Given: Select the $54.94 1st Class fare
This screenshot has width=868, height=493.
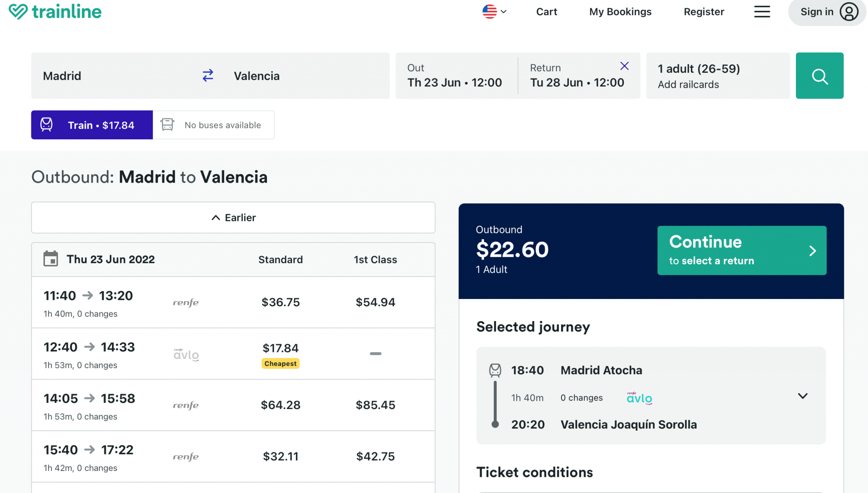Looking at the screenshot, I should click(375, 302).
